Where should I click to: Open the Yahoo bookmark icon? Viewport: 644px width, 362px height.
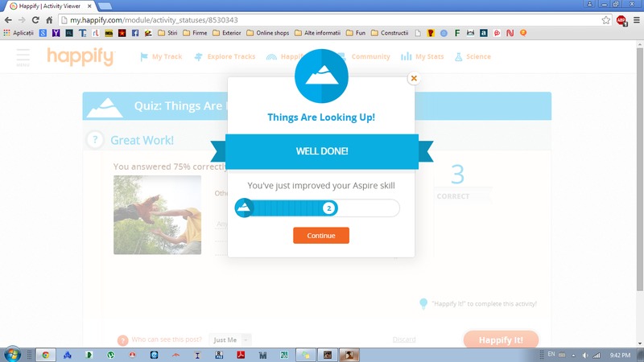56,33
